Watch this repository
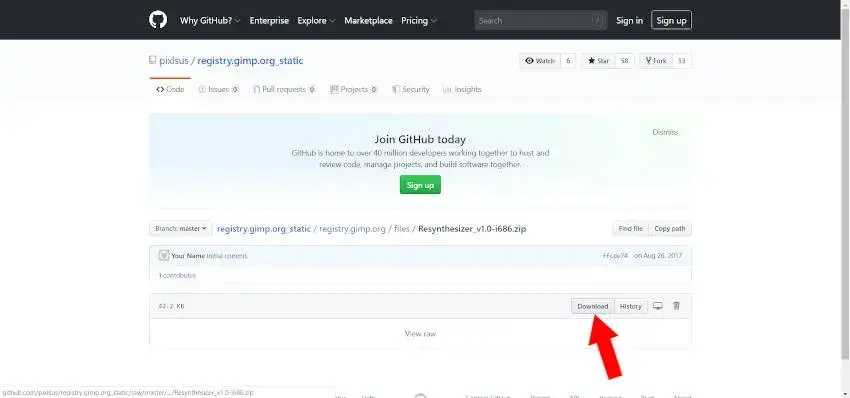Viewport: 850px width, 398px height. click(x=540, y=61)
